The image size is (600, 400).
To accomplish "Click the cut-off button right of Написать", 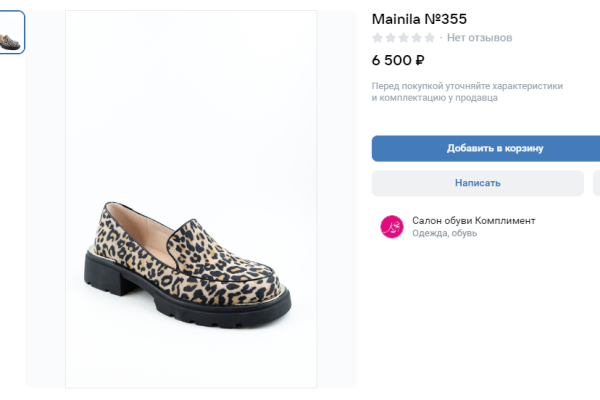I will click(596, 183).
